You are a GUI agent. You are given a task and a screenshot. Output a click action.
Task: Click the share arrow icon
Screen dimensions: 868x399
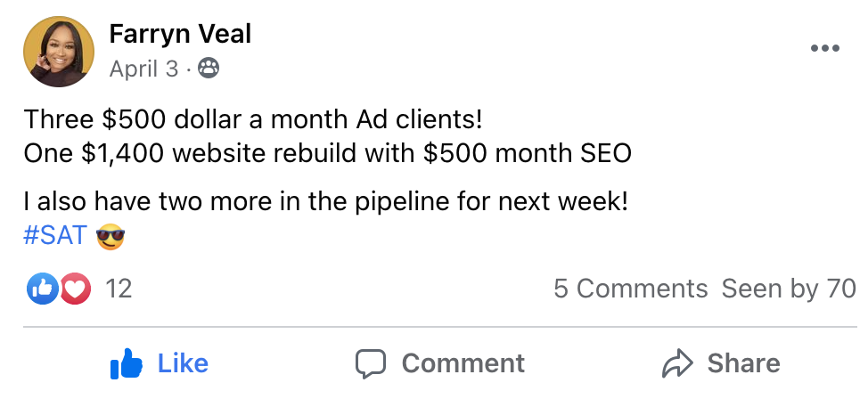[678, 363]
